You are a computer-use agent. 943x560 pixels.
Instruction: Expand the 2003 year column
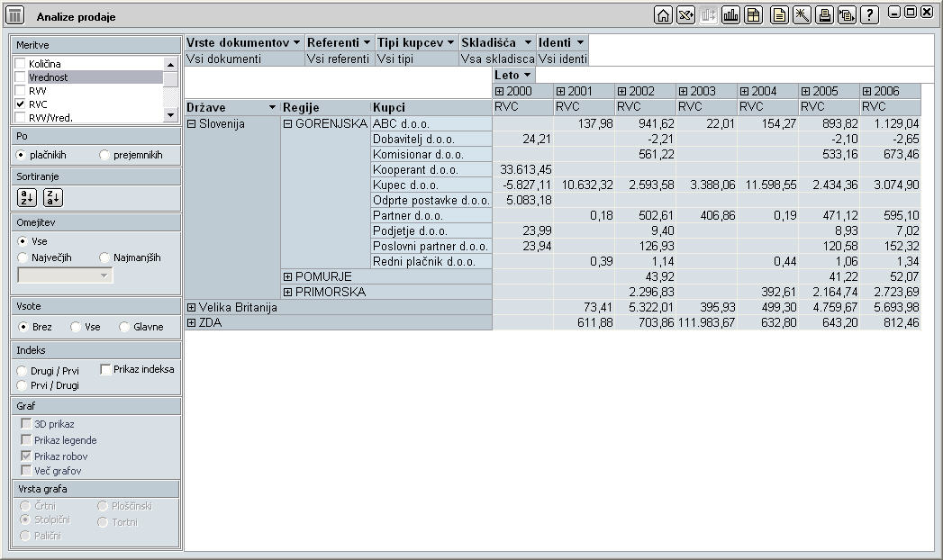tap(683, 91)
